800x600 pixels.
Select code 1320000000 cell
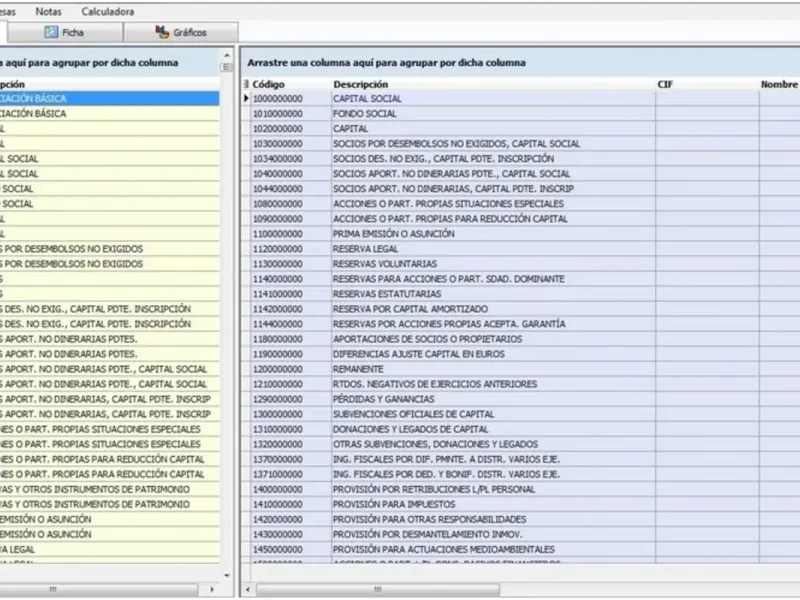click(x=291, y=444)
